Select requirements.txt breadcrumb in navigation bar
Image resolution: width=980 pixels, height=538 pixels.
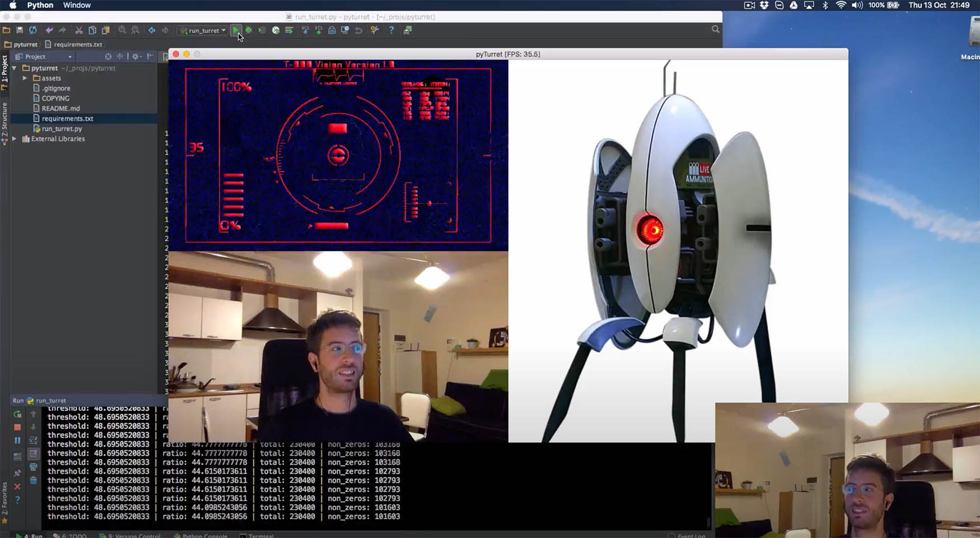click(x=73, y=44)
